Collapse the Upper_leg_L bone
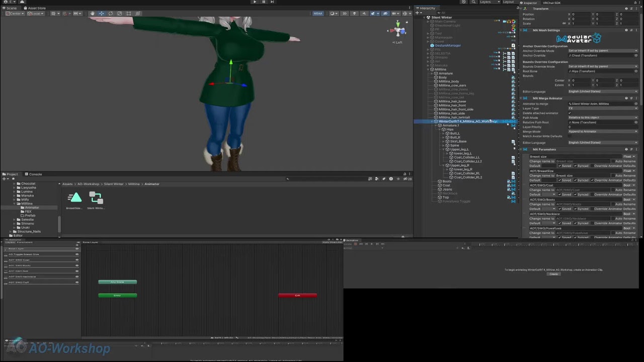 [444, 149]
